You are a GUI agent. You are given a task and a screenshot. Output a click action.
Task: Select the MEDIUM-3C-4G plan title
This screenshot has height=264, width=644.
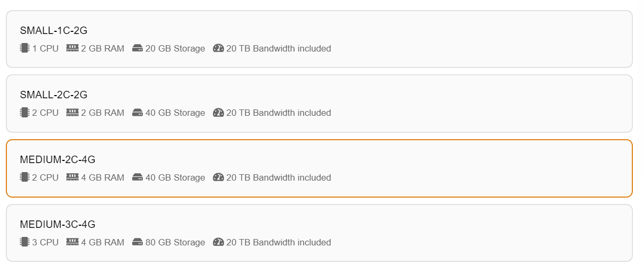tap(57, 224)
